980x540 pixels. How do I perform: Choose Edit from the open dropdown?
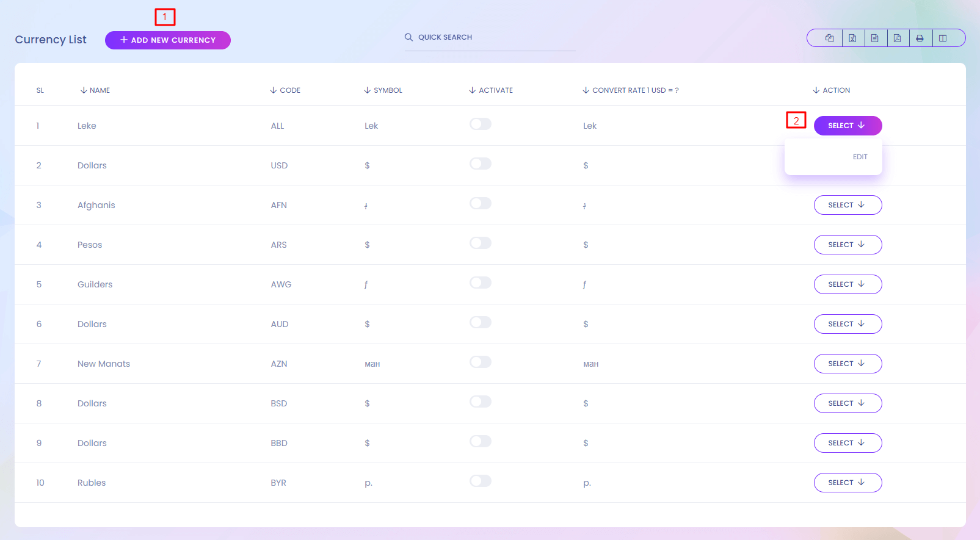860,157
